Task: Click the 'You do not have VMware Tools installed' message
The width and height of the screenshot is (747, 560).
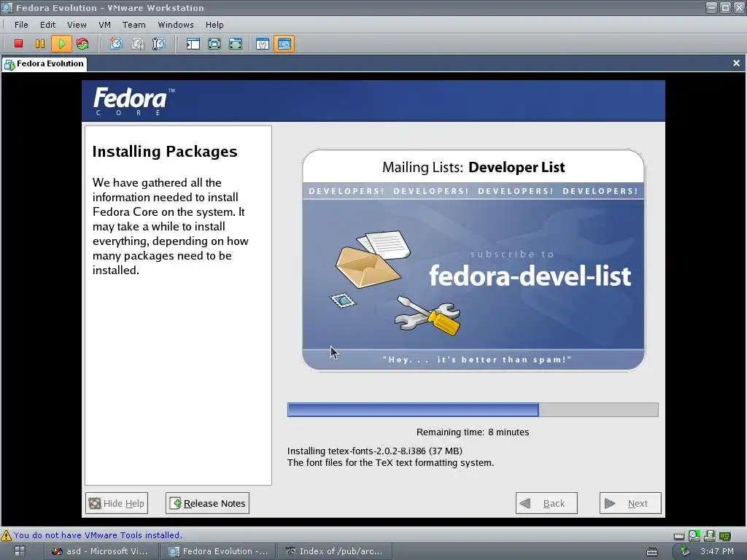Action: (98, 535)
